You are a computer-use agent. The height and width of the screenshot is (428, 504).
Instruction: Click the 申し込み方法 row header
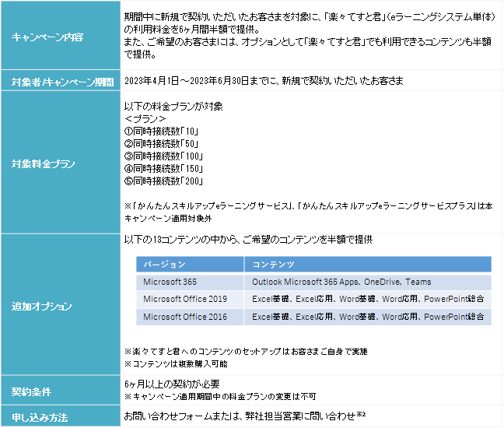click(61, 416)
